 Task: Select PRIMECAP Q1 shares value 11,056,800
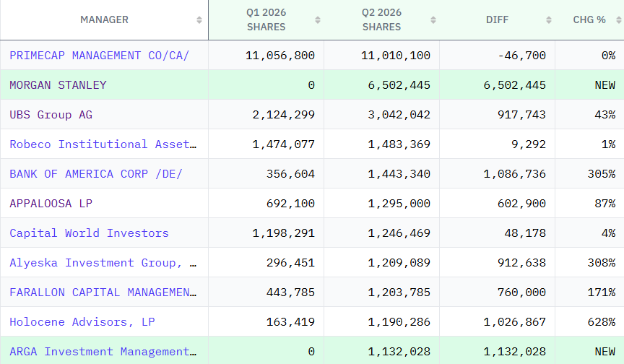(280, 56)
